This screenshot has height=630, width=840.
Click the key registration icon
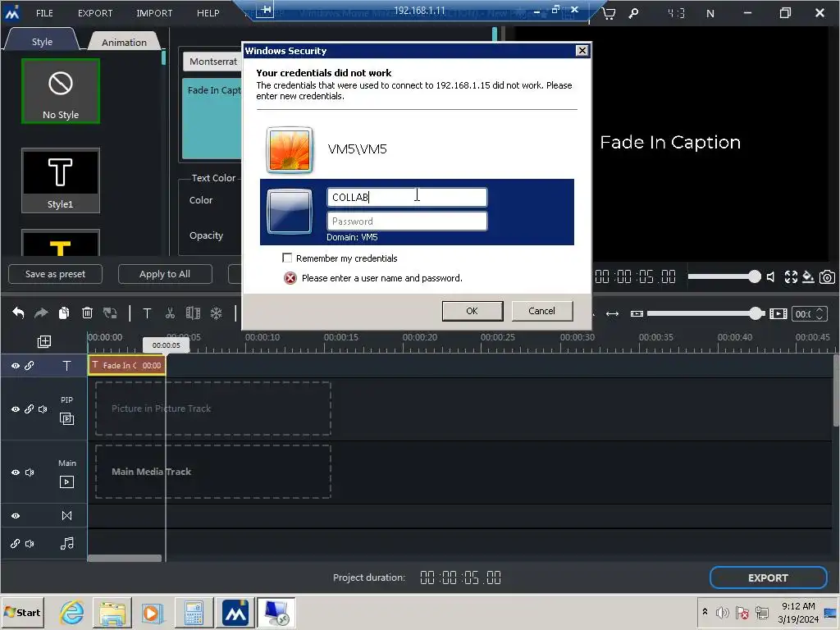tap(633, 13)
